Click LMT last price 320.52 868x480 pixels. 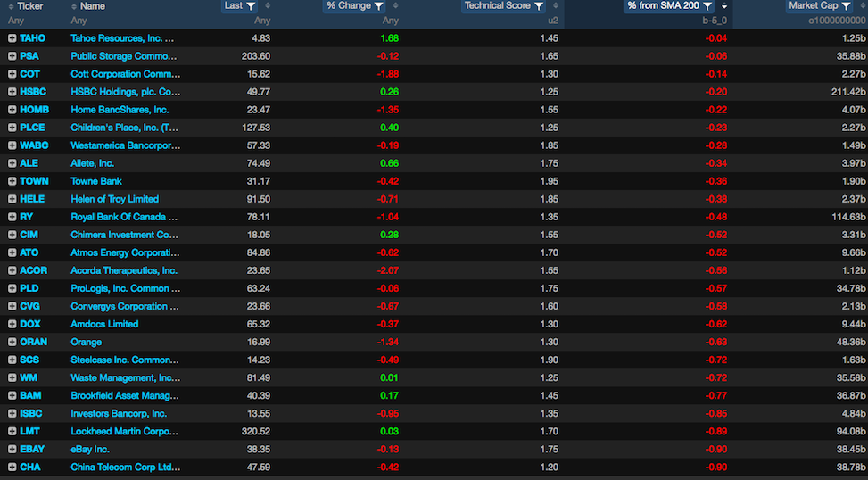coord(256,431)
